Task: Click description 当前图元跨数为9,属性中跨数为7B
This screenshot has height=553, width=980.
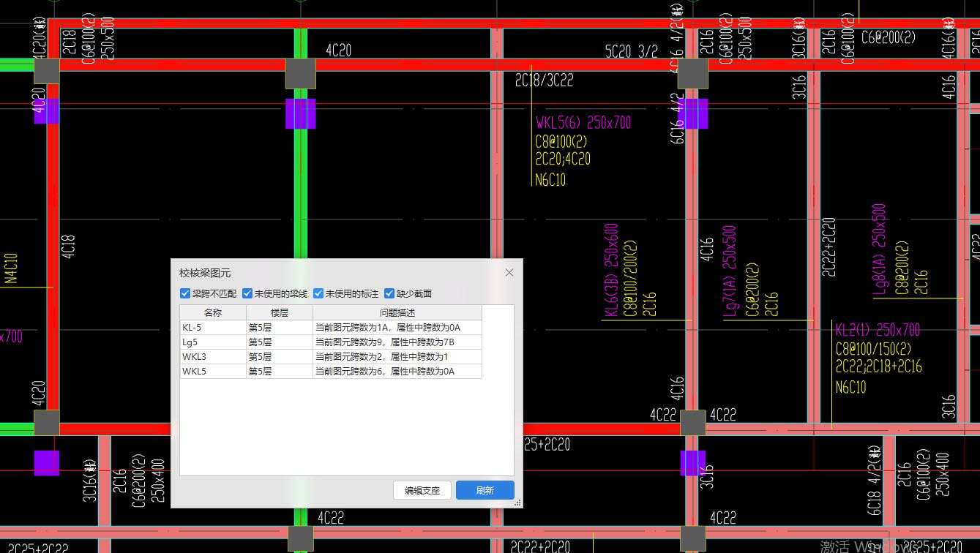Action: pyautogui.click(x=397, y=342)
